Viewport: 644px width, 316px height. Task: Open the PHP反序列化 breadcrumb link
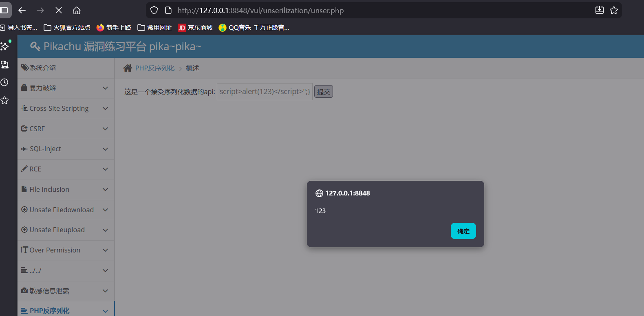[155, 68]
